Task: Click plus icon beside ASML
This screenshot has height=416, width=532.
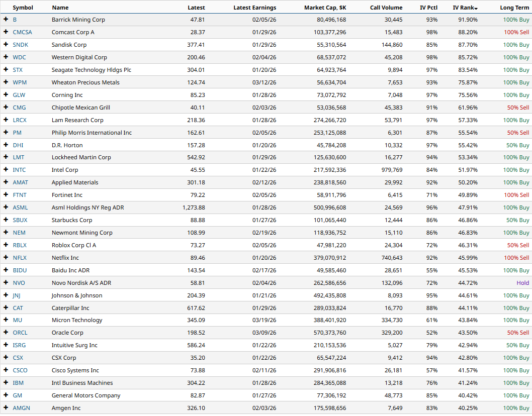Action: click(6, 207)
